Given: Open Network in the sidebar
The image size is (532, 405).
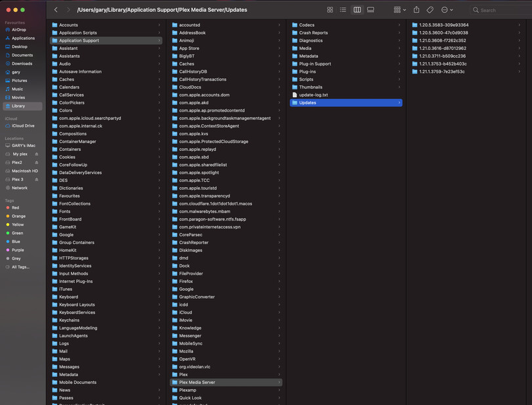Looking at the screenshot, I should point(22,188).
